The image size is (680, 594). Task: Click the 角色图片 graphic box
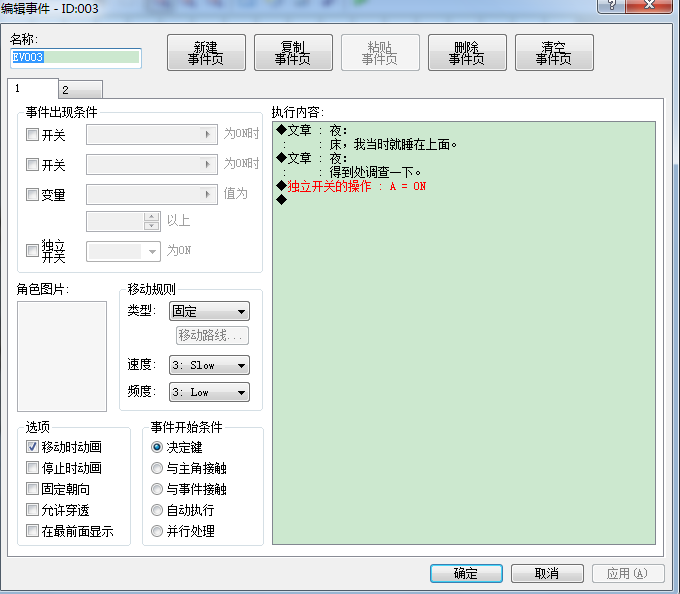point(62,356)
